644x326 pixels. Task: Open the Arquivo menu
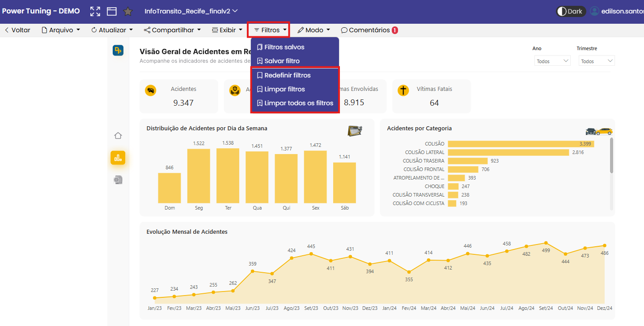point(61,30)
